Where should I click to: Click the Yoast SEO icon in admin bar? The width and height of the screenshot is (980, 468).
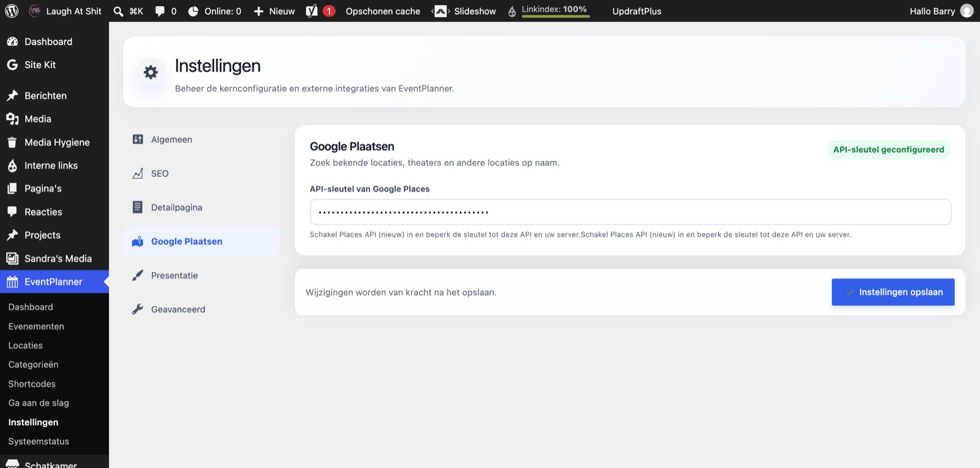(312, 11)
